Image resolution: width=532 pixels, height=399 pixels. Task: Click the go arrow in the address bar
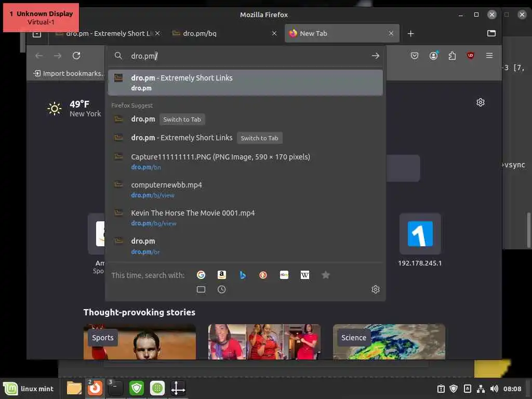pyautogui.click(x=375, y=56)
